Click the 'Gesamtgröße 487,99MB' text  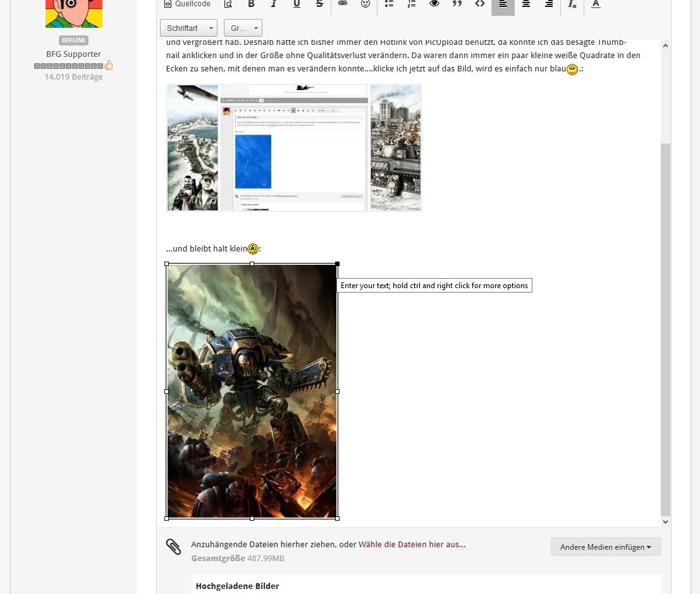coord(238,559)
